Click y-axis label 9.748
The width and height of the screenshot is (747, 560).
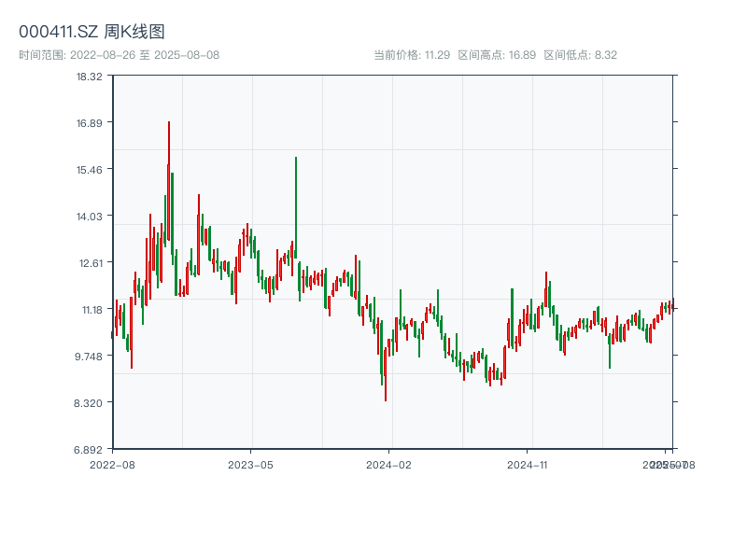pos(89,357)
